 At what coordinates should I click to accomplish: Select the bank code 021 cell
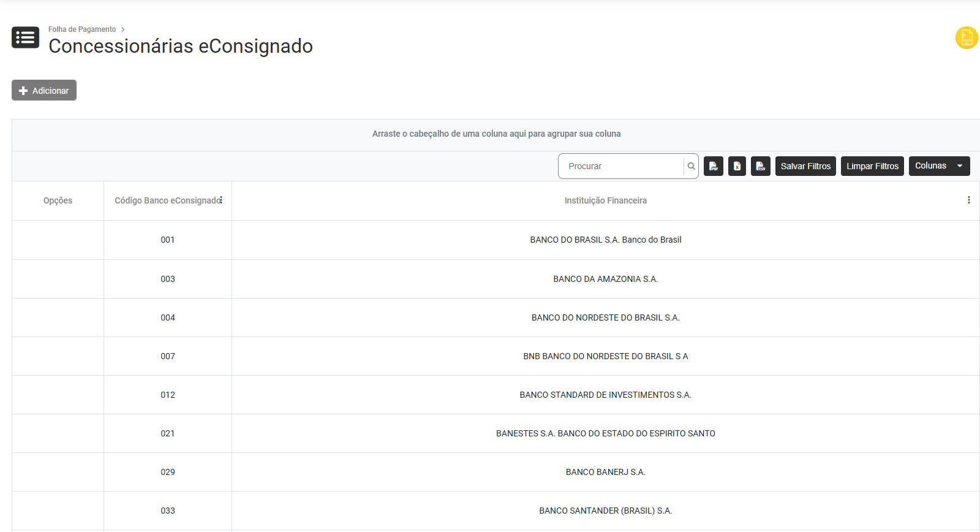(168, 433)
